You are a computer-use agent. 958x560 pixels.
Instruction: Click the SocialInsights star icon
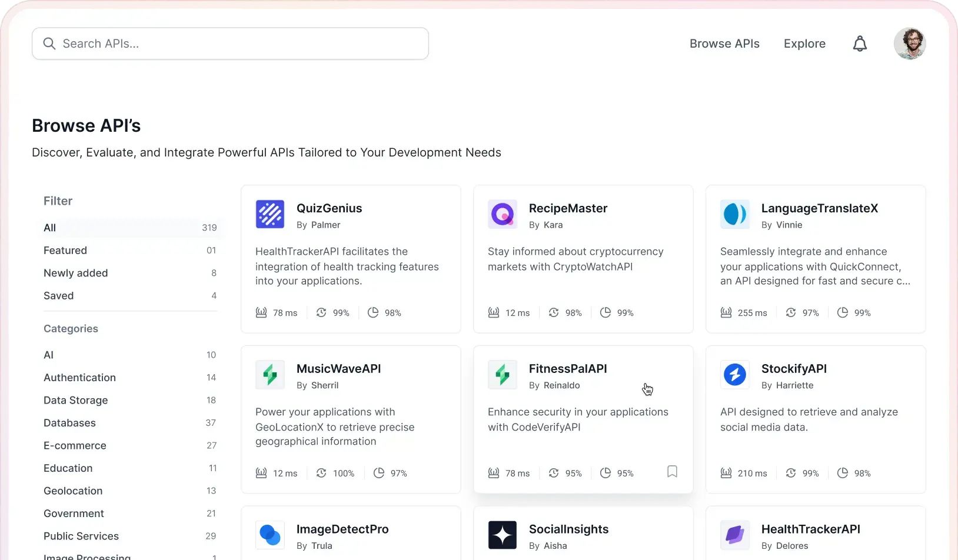pyautogui.click(x=502, y=535)
